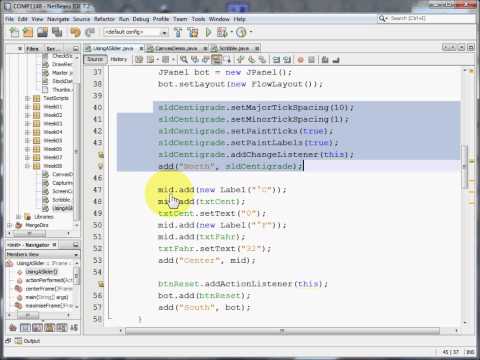
Task: Open the Refactor menu
Action: [x=104, y=19]
